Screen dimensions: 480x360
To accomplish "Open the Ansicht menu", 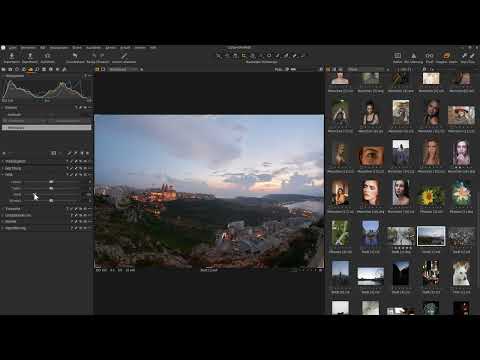I will (126, 48).
